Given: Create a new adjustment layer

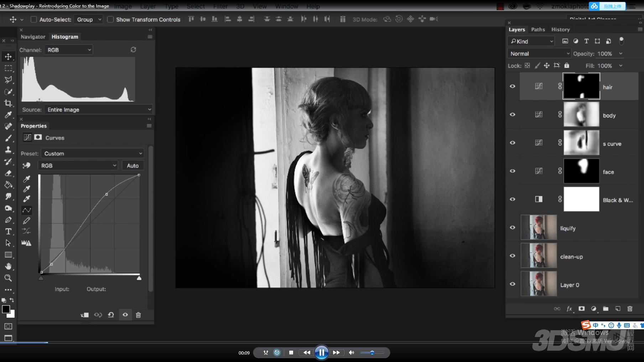Looking at the screenshot, I should pos(593,309).
